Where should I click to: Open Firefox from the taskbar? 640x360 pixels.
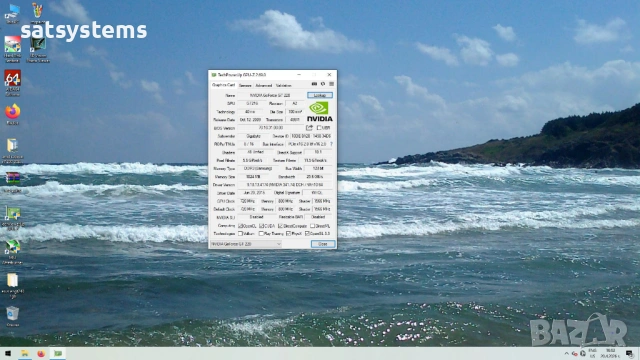(x=41, y=353)
